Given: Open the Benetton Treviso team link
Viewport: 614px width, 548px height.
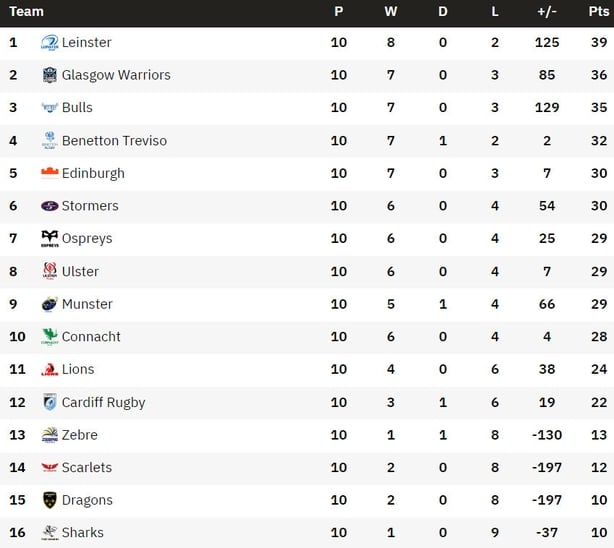Looking at the screenshot, I should tap(114, 141).
